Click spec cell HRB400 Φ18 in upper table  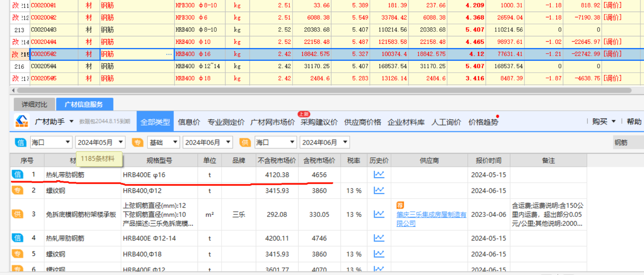pos(200,78)
